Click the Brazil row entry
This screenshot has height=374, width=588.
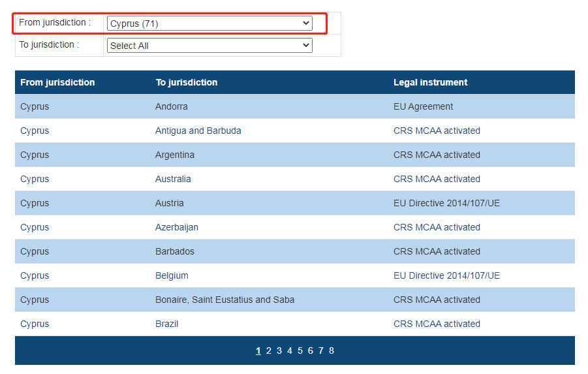coord(166,324)
